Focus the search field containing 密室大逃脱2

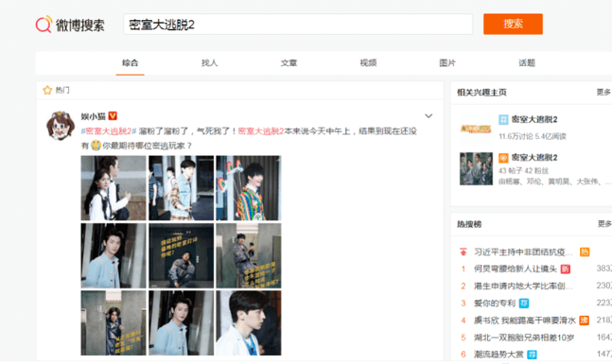[x=298, y=25]
